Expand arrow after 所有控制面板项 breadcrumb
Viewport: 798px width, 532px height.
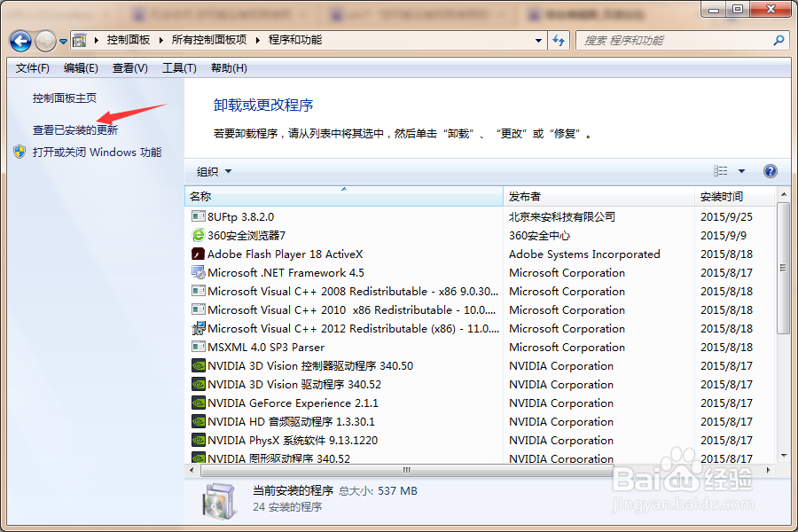(x=257, y=40)
